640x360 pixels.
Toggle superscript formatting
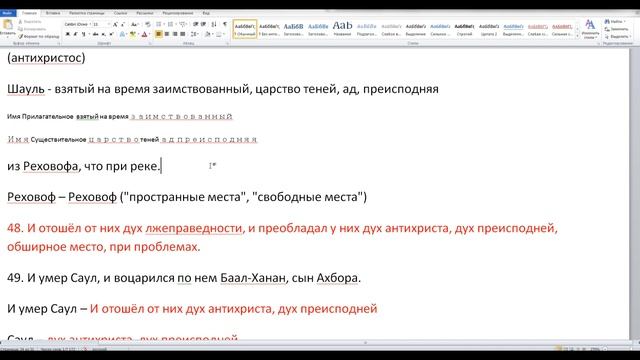click(111, 35)
